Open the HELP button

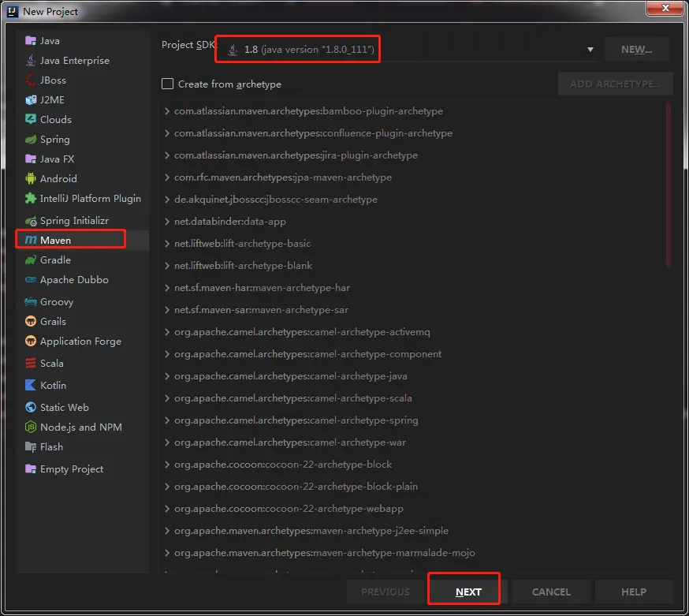[634, 592]
